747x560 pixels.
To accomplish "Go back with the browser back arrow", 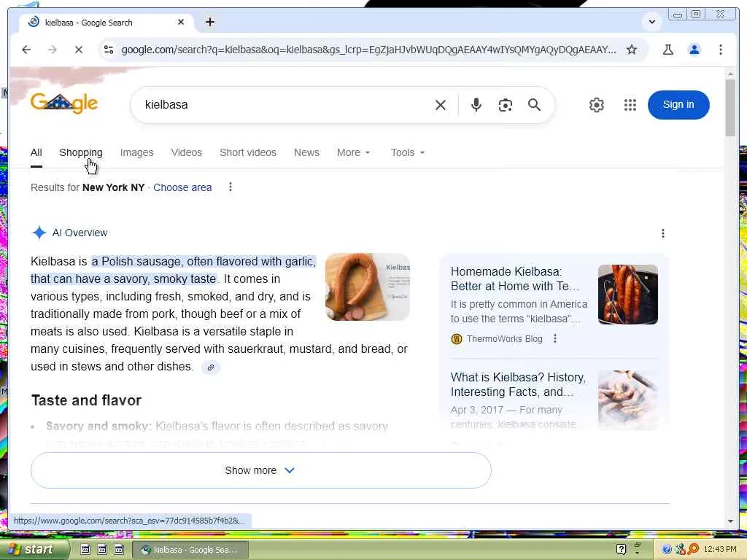I will [x=26, y=50].
